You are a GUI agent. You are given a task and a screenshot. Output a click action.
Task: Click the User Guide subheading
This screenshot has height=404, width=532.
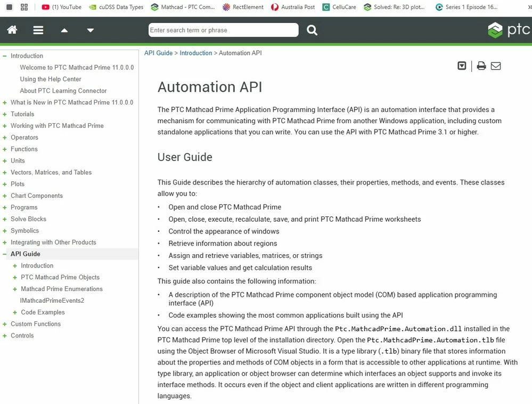(185, 157)
